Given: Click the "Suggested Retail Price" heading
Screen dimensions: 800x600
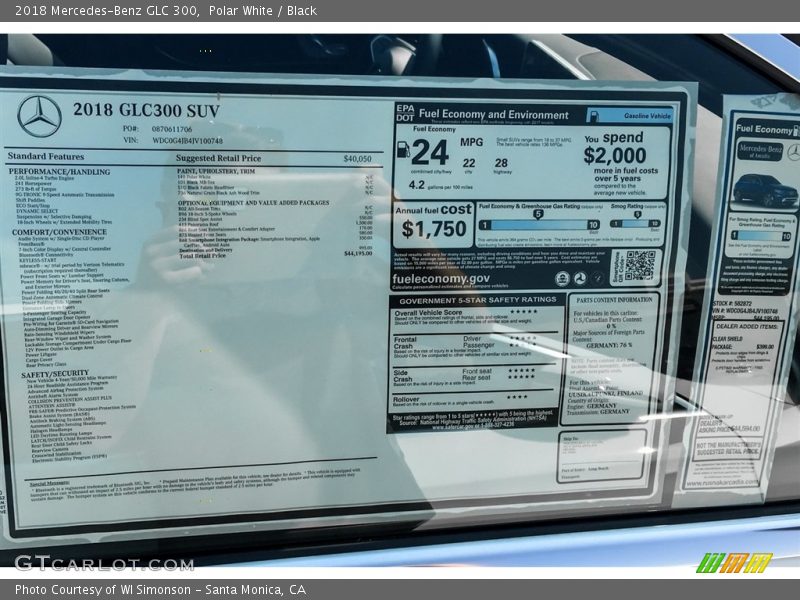Looking at the screenshot, I should 218,158.
